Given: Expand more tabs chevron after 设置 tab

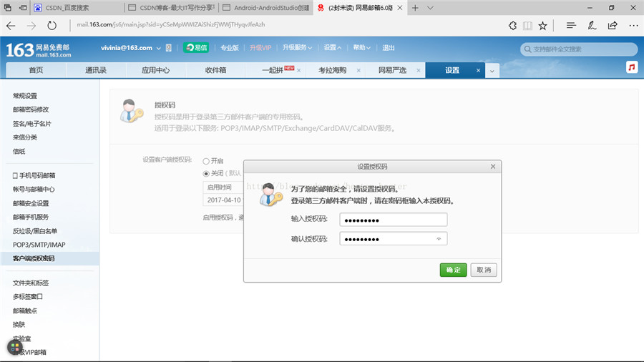Looking at the screenshot, I should pos(492,71).
